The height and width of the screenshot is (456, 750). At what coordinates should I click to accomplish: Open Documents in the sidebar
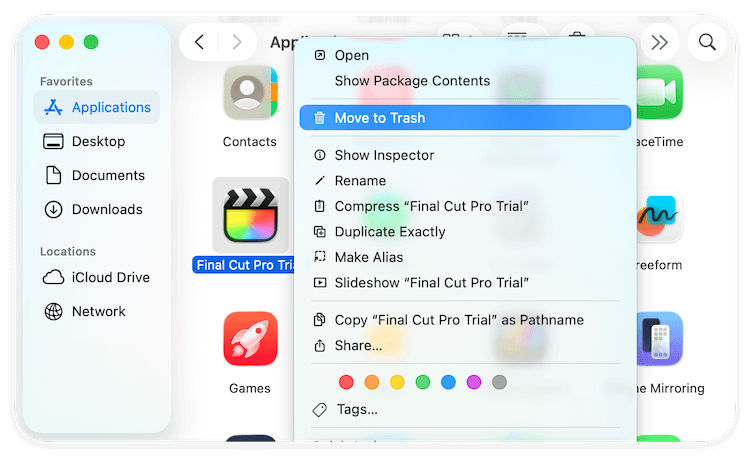point(97,175)
